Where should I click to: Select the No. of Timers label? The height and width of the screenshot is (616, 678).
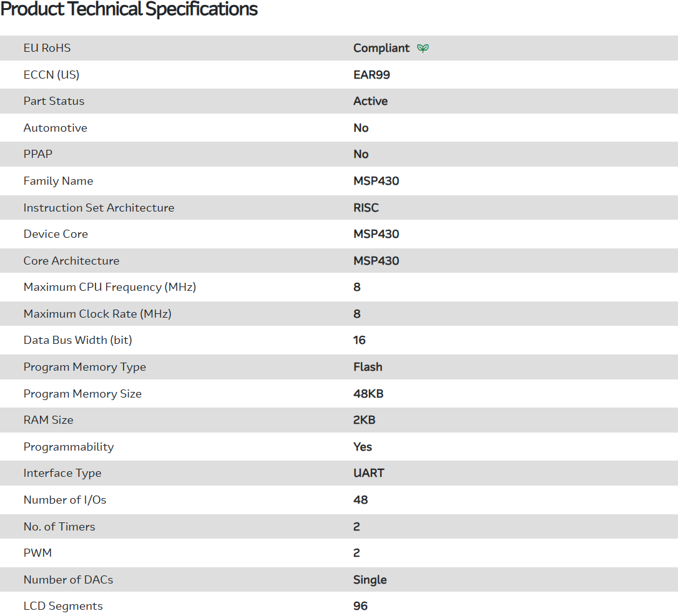tap(59, 527)
